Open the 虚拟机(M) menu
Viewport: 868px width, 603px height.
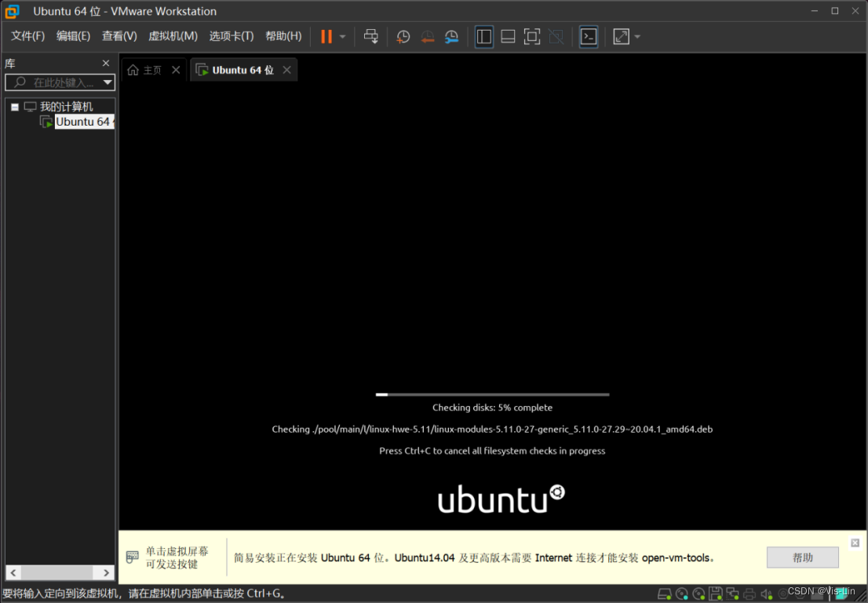(173, 36)
